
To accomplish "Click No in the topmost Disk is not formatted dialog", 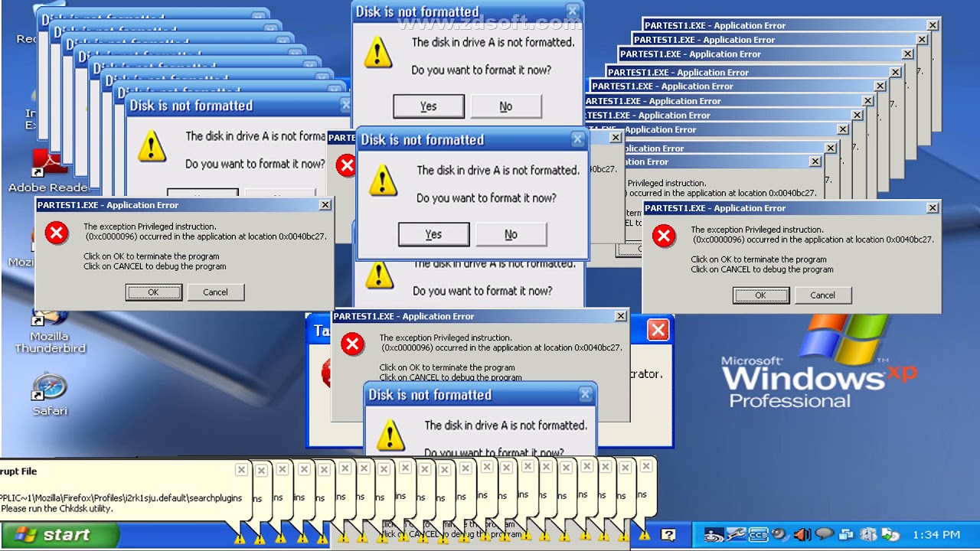I will [506, 106].
